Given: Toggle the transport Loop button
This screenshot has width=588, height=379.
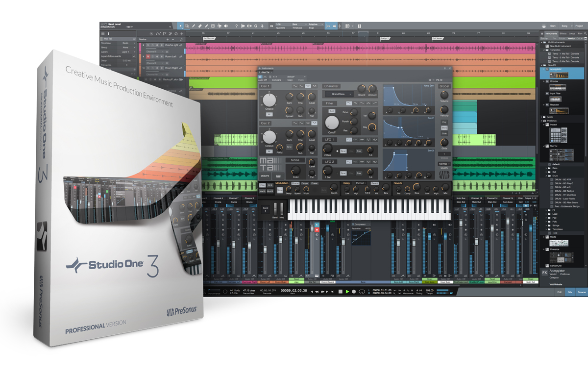Looking at the screenshot, I should click(362, 292).
